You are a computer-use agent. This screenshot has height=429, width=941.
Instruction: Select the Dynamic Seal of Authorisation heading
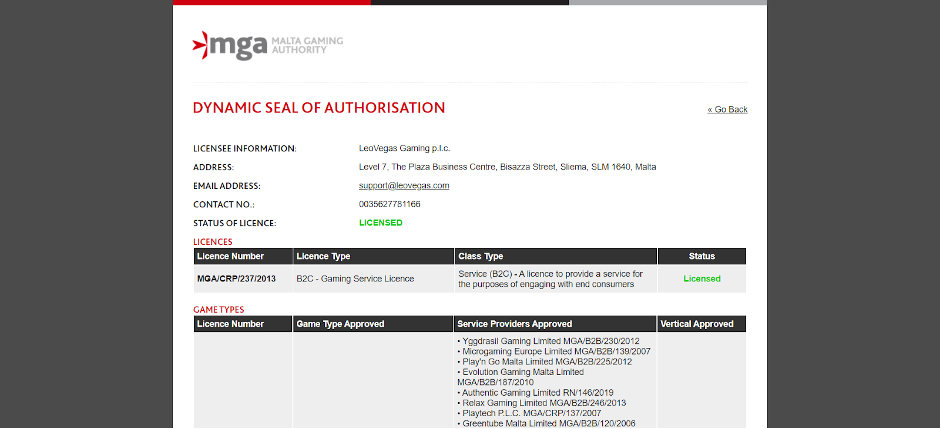(319, 108)
